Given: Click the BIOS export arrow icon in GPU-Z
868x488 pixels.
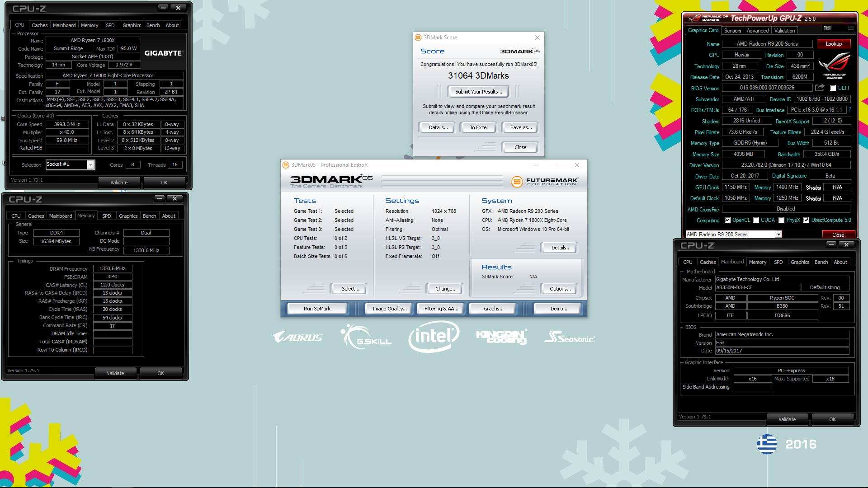Looking at the screenshot, I should [x=820, y=88].
